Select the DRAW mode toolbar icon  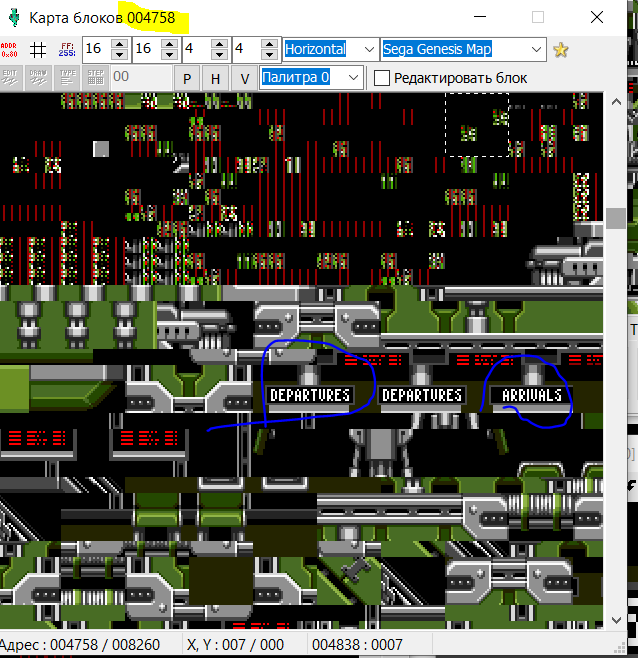pos(38,78)
